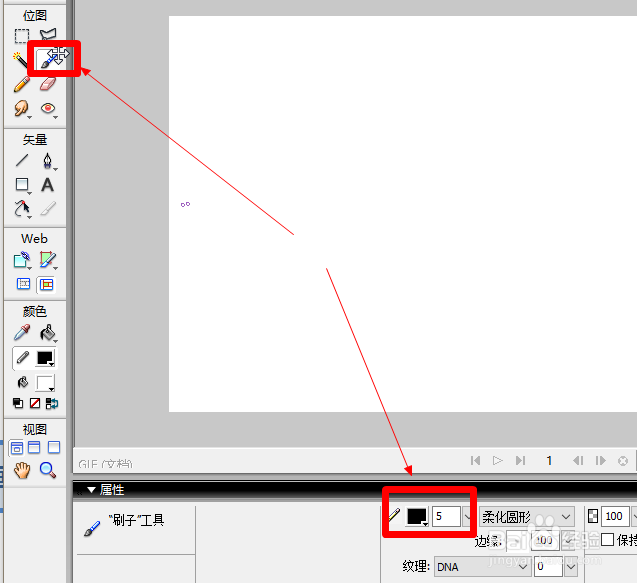Select the Slice tool

48,260
